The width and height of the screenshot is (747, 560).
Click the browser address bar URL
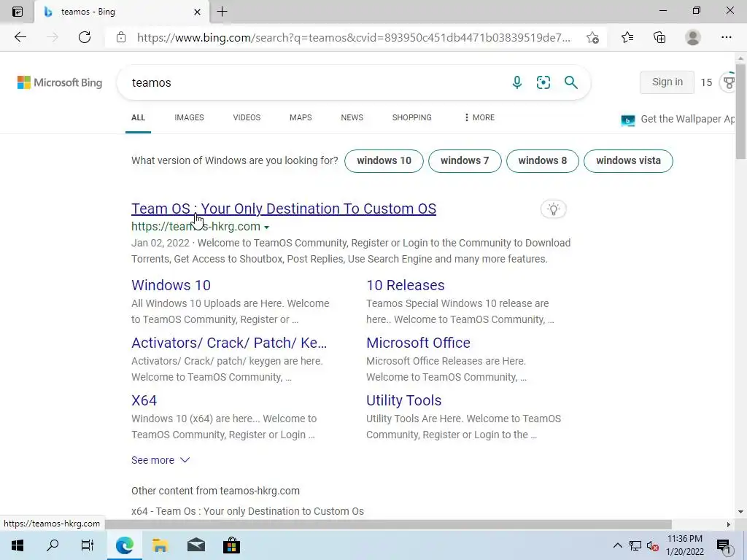[354, 38]
